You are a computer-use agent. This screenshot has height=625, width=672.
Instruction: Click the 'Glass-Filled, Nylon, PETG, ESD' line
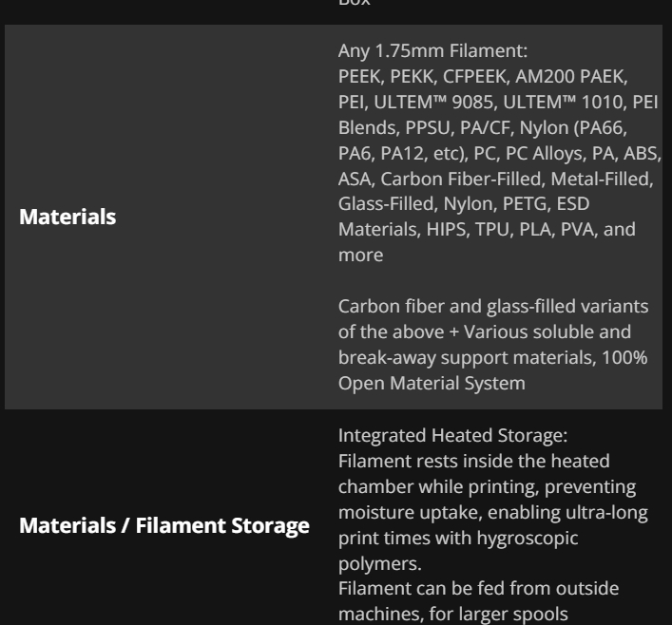[464, 204]
